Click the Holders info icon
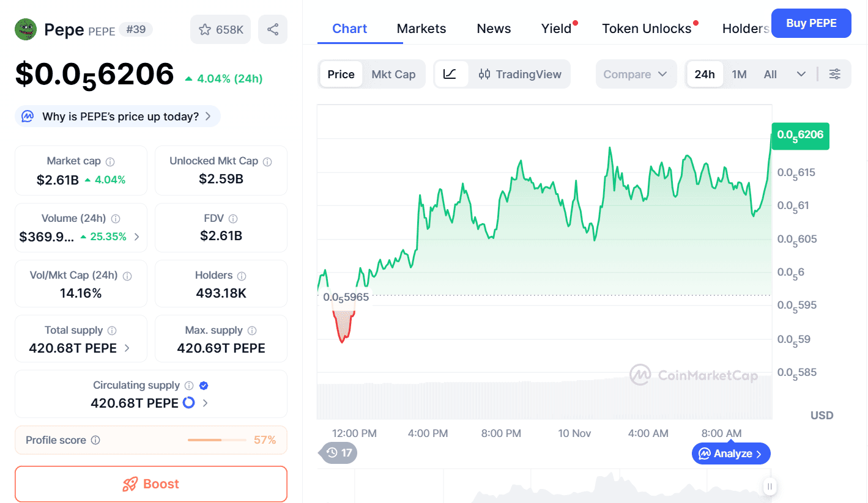This screenshot has width=868, height=503. (x=242, y=276)
